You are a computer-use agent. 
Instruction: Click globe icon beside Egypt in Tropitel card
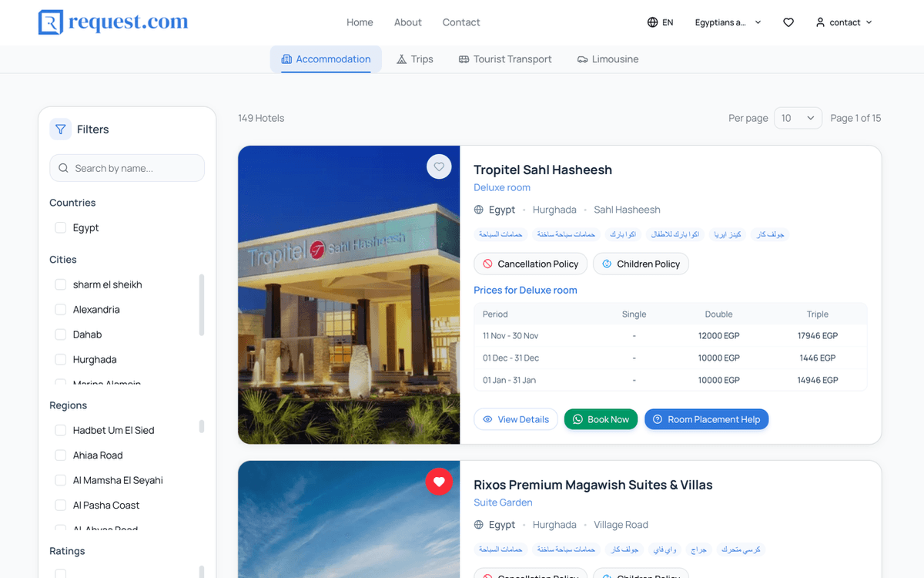(479, 210)
